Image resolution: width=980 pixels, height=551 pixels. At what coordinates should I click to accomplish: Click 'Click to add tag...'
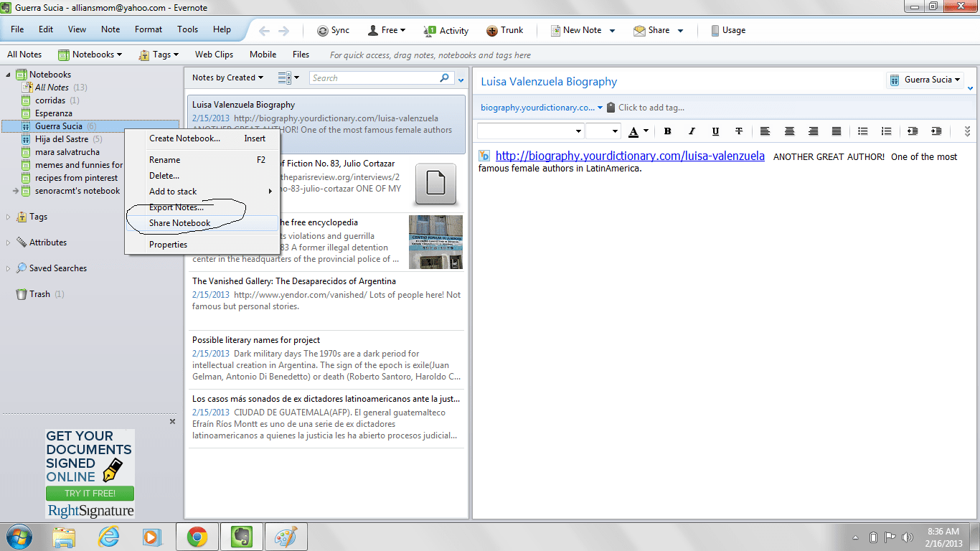tap(651, 108)
